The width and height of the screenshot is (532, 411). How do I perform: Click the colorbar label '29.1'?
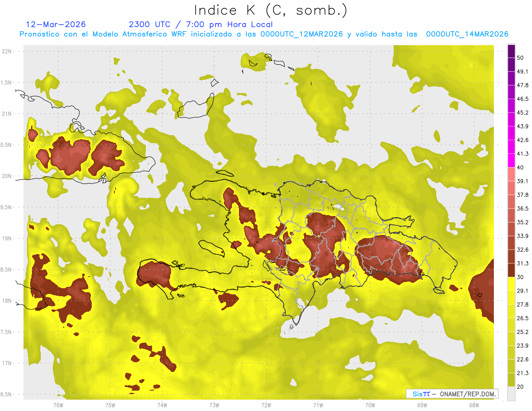[x=523, y=291]
